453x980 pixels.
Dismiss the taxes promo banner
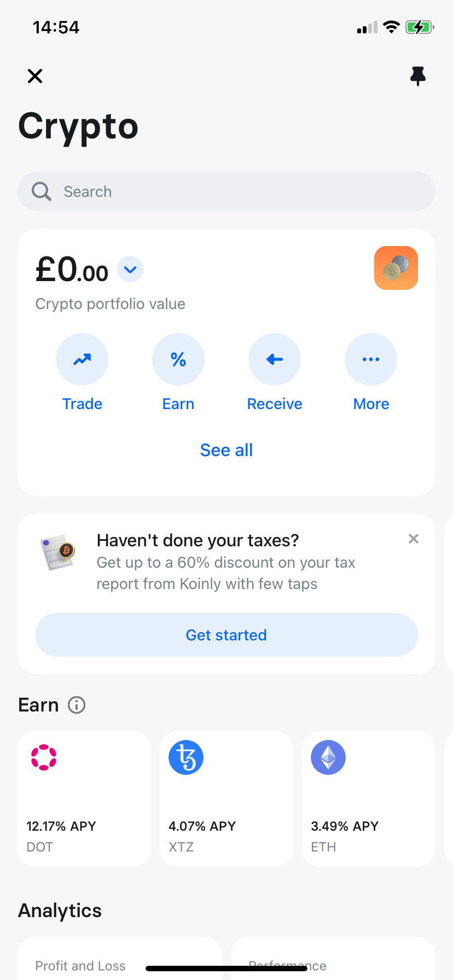pos(414,539)
